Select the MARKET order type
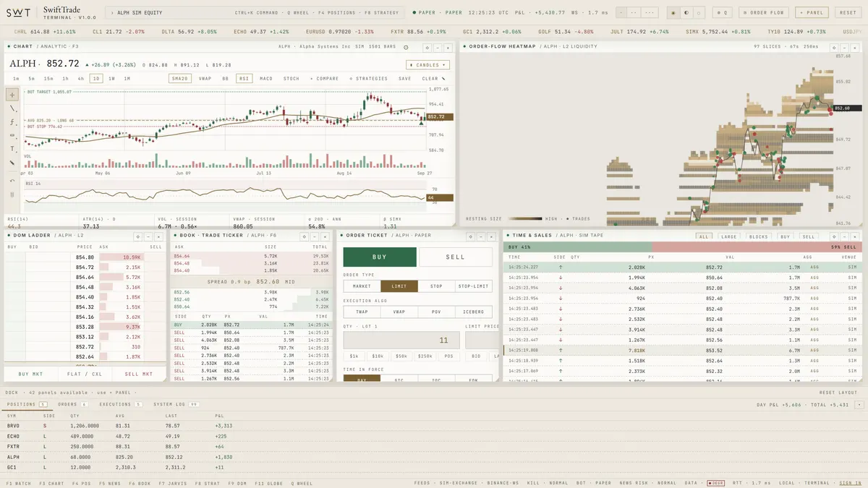868x488 pixels. click(x=362, y=286)
